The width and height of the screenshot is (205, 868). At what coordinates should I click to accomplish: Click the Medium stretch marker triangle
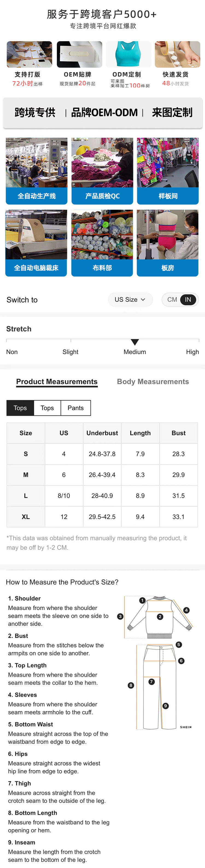tap(135, 342)
